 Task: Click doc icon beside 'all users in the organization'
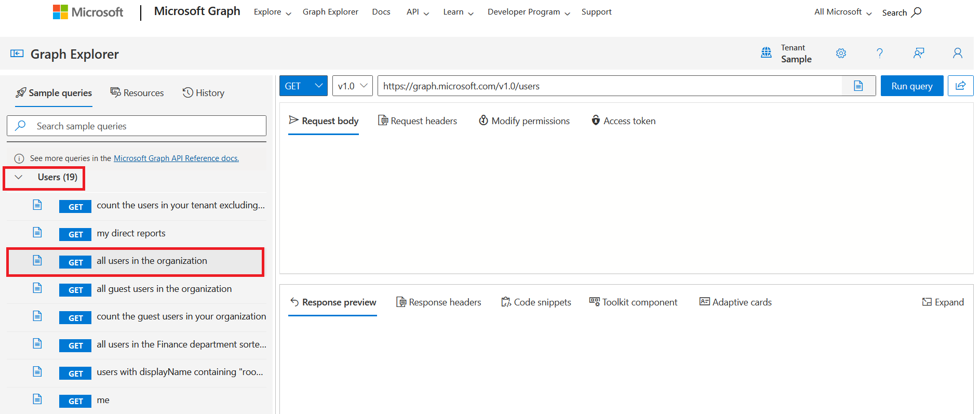coord(37,260)
